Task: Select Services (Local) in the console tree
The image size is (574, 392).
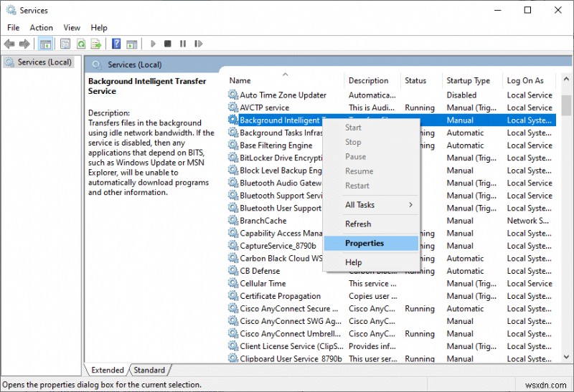Action: (x=39, y=62)
